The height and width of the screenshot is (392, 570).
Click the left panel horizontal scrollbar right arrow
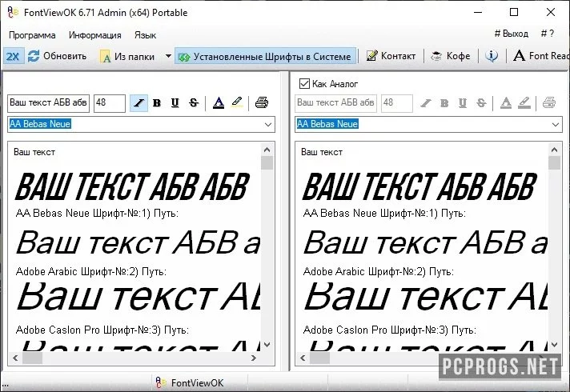pos(253,358)
